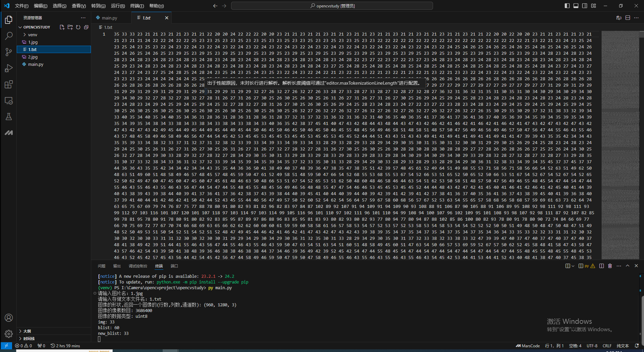Image resolution: width=644 pixels, height=352 pixels.
Task: Open the terminal panel more actions ellipsis
Action: 619,266
